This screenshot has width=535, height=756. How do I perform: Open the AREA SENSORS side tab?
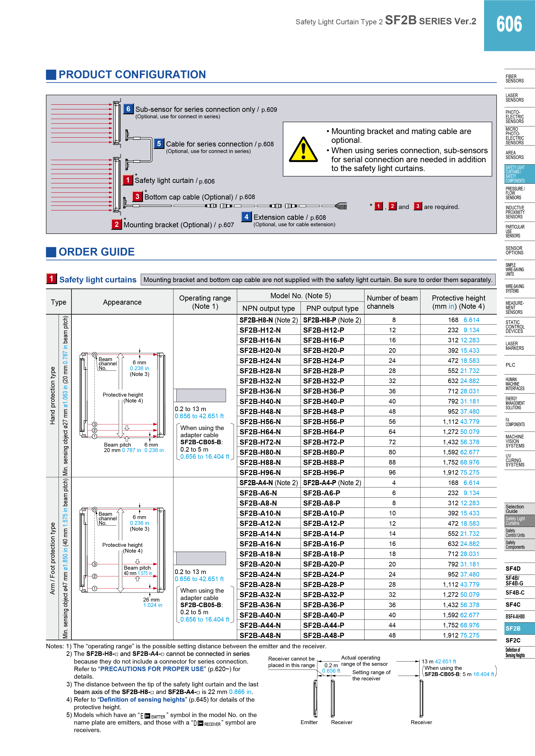519,155
